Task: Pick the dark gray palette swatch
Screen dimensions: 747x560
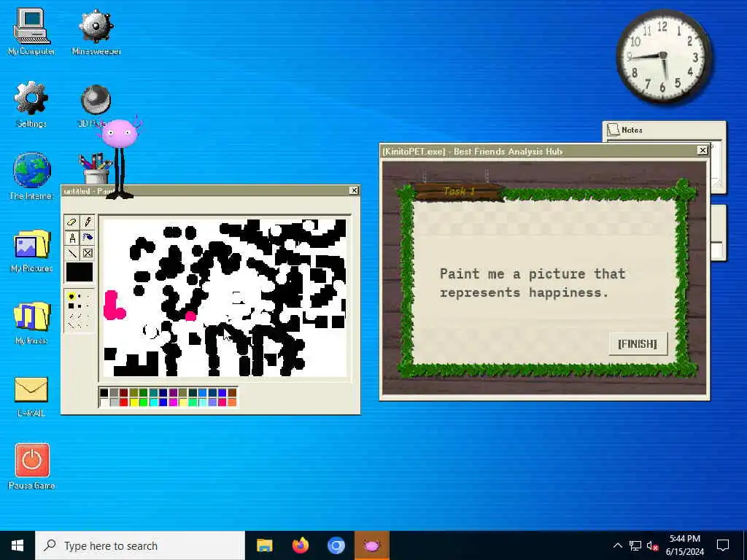Action: coord(115,392)
